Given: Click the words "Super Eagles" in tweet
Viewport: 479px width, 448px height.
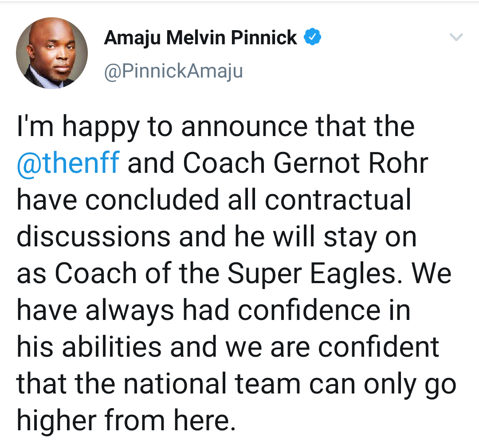Looking at the screenshot, I should click(x=312, y=273).
